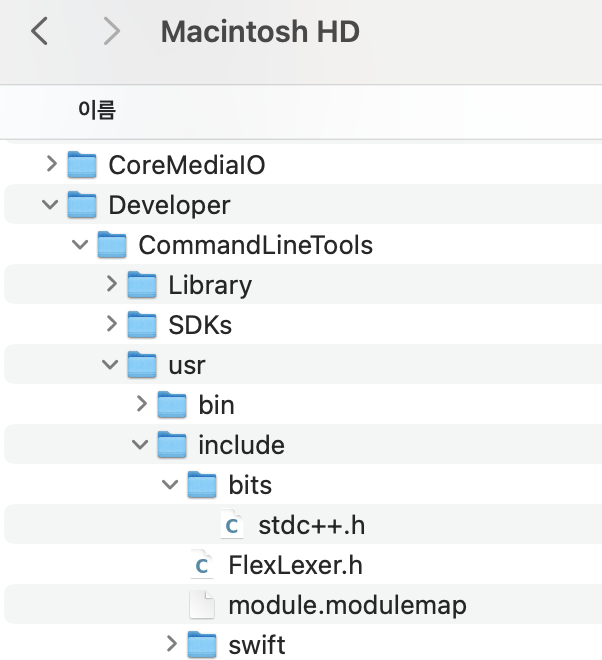Select the CoreMediaIO row name

[187, 165]
